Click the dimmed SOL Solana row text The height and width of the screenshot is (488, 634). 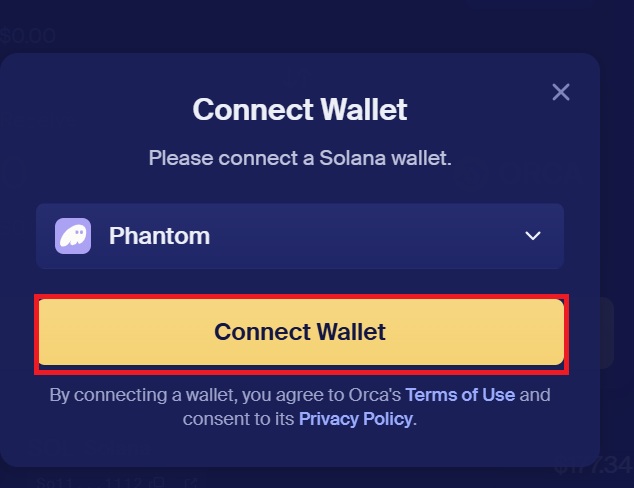(91, 447)
